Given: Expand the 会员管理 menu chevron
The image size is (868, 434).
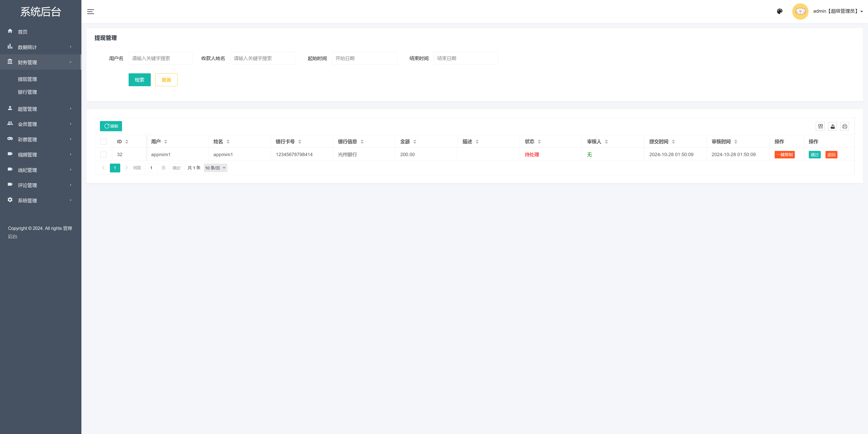Looking at the screenshot, I should [71, 124].
